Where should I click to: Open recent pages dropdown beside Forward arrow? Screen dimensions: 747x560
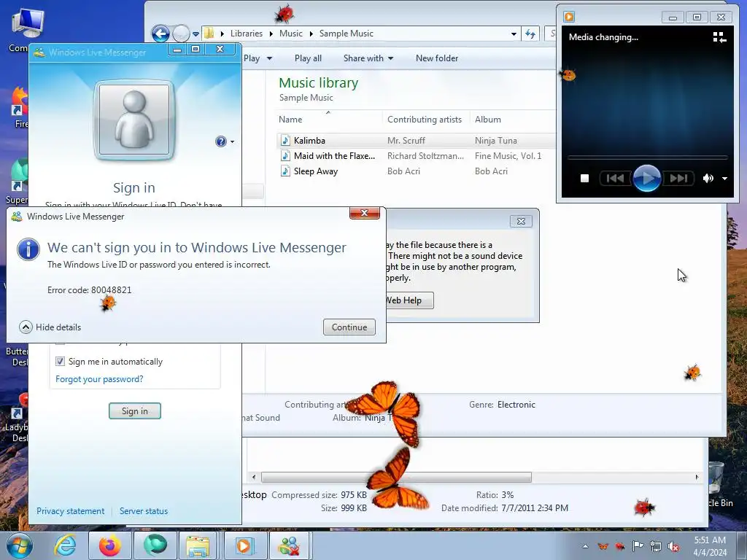coord(196,34)
